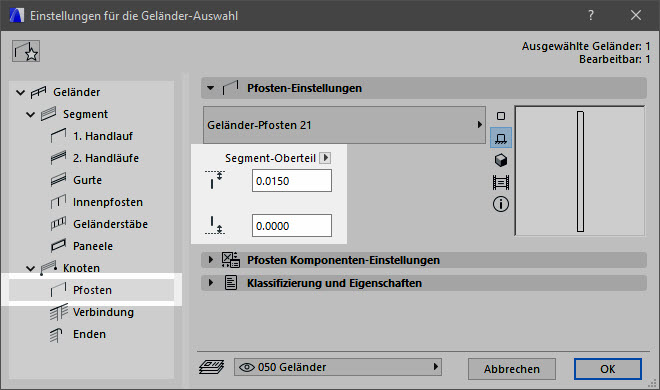The width and height of the screenshot is (660, 390).
Task: Click the 0.0150 top offset field
Action: tap(292, 181)
